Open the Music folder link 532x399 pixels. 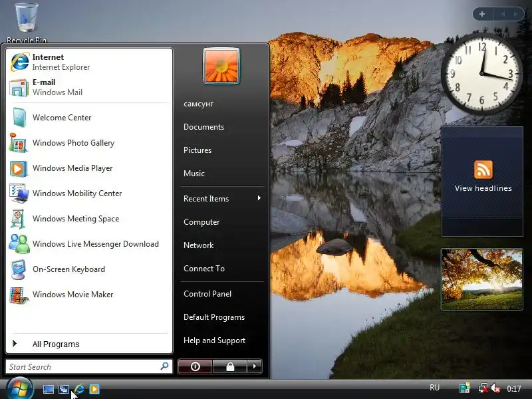[194, 174]
